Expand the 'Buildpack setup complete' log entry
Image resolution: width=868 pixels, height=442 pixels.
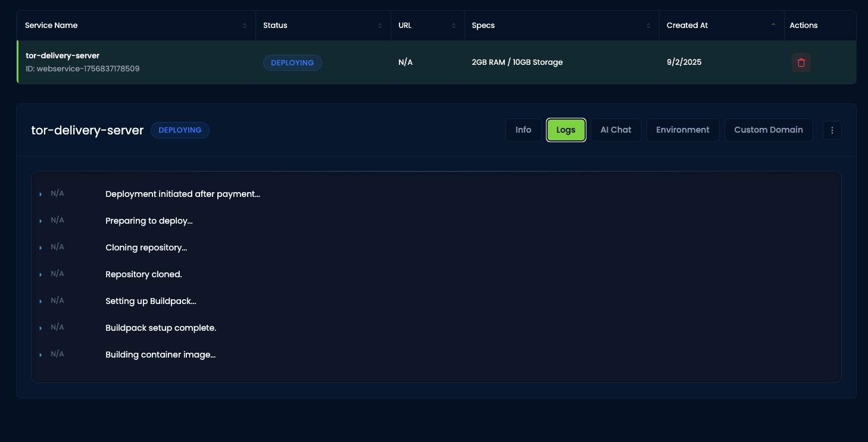coord(40,328)
